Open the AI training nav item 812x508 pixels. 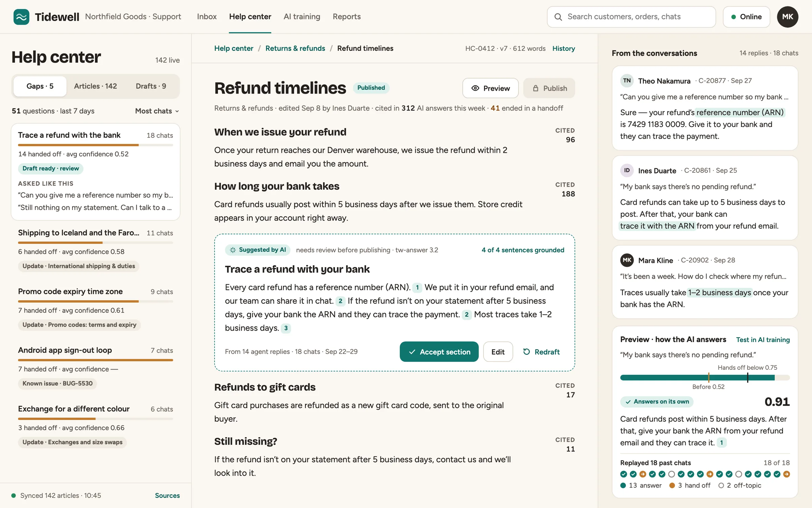click(302, 17)
